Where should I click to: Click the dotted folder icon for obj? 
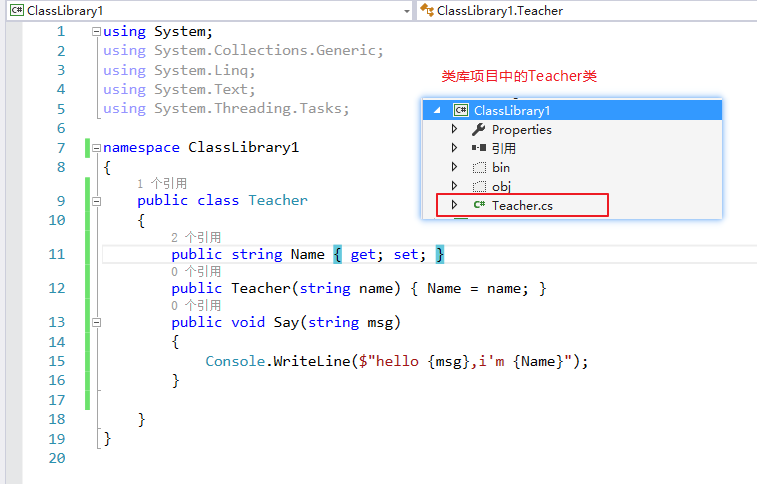(478, 186)
